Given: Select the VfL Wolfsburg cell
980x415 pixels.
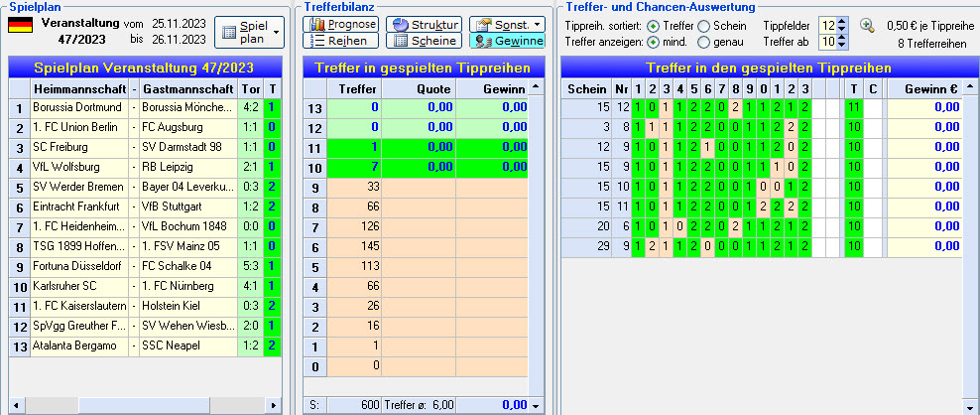Looking at the screenshot, I should coord(80,167).
